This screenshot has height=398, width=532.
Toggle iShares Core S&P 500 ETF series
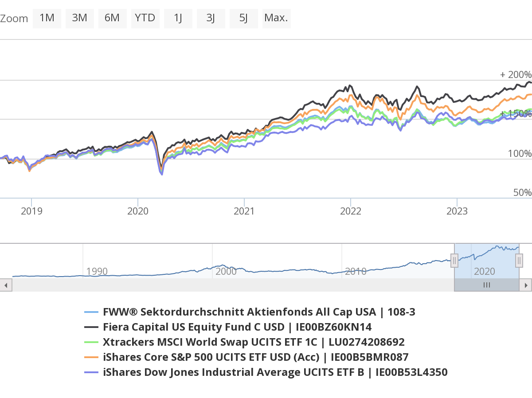(x=246, y=357)
